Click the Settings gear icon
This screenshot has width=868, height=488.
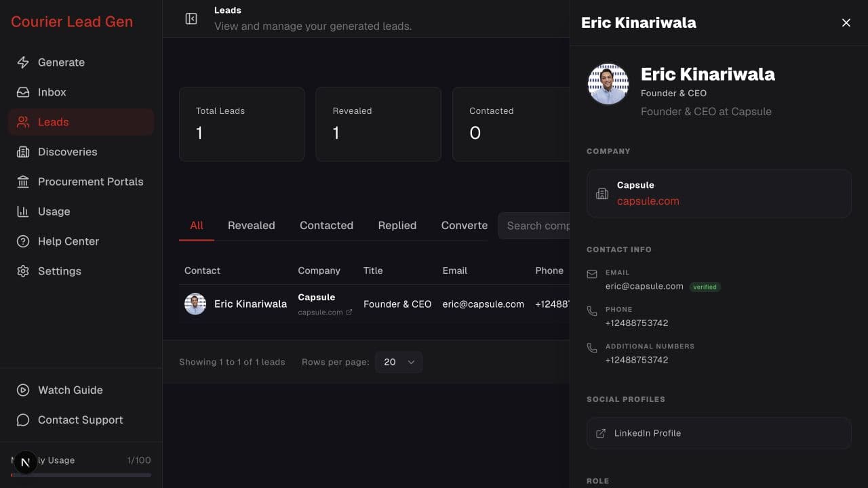pyautogui.click(x=23, y=271)
